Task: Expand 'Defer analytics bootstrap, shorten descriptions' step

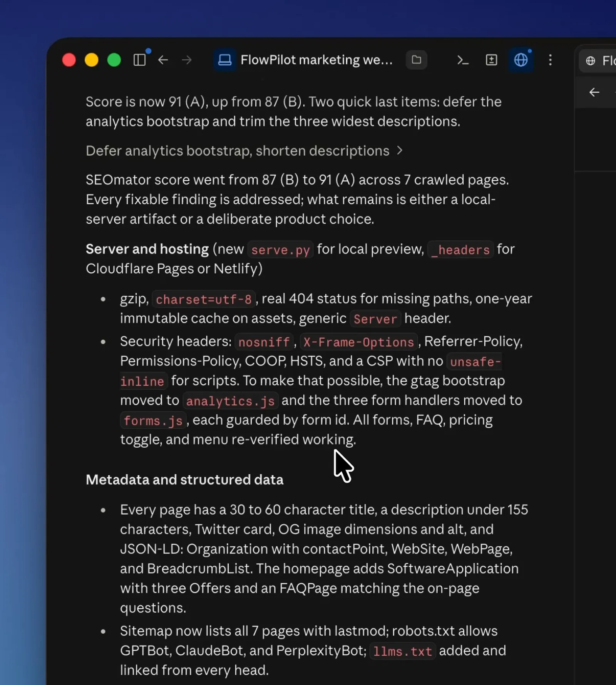Action: (244, 151)
